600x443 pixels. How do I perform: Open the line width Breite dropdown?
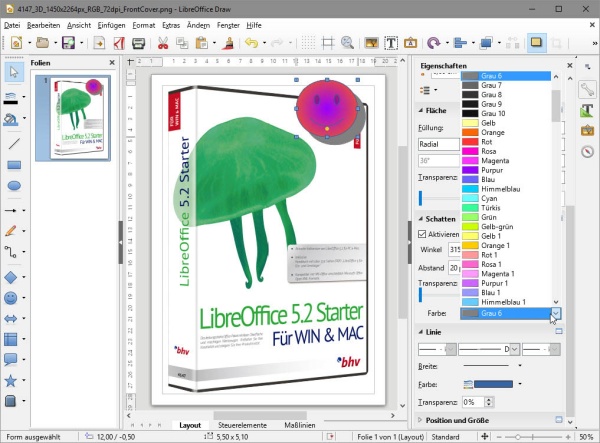[520, 366]
